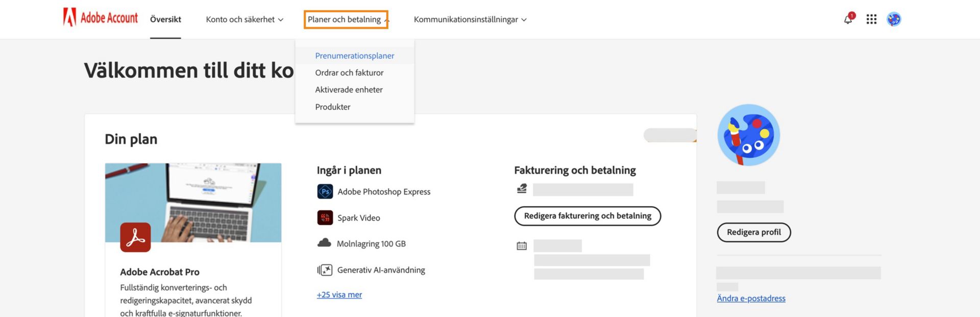The image size is (980, 317).
Task: Open Aktiverade enheter menu item
Action: point(349,90)
